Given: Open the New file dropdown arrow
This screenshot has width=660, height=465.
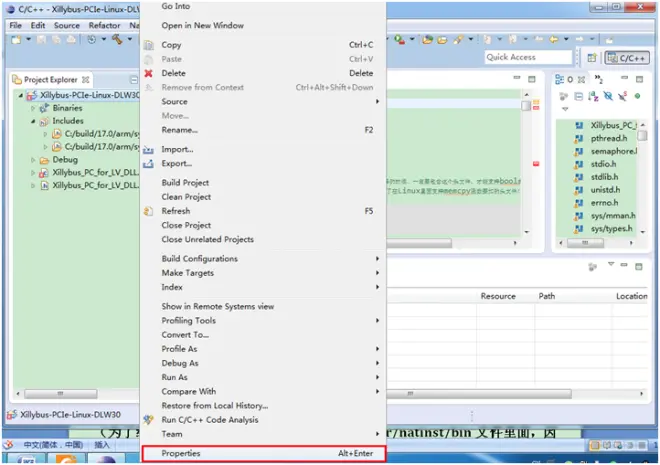Looking at the screenshot, I should click(x=28, y=40).
